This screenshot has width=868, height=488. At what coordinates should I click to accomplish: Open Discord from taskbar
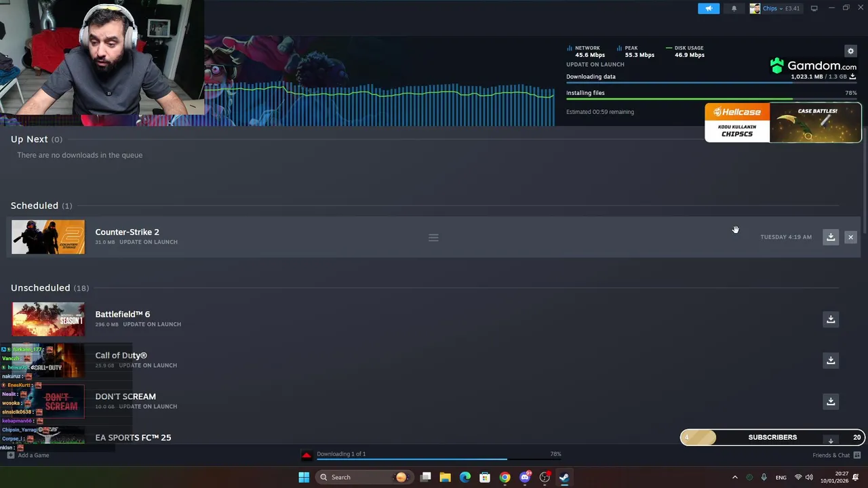(525, 477)
